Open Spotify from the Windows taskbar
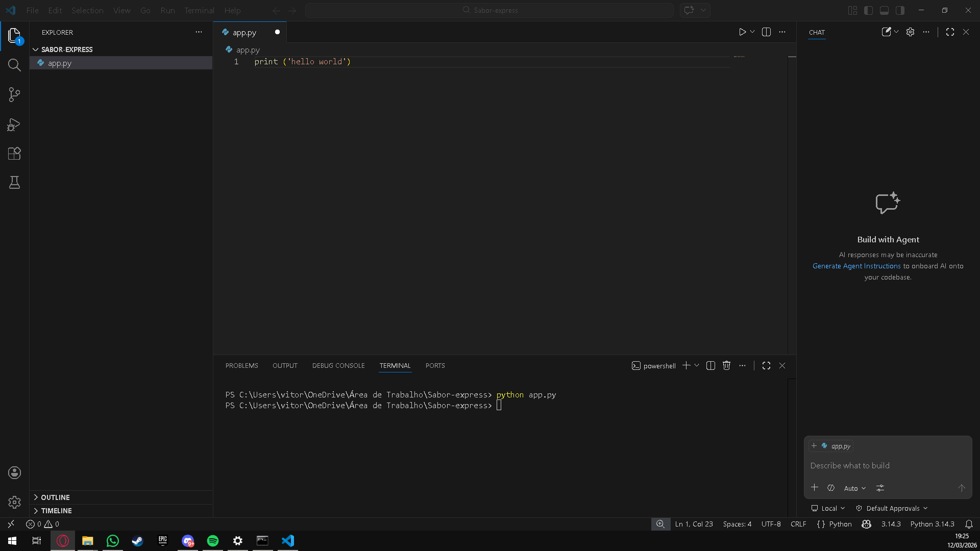This screenshot has width=980, height=551. 213,541
